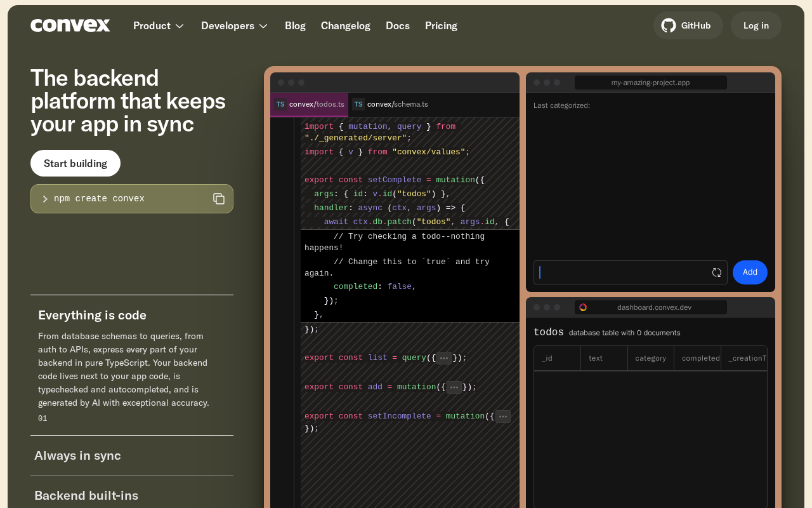The image size is (812, 508).
Task: Focus the new todo text field
Action: (622, 272)
